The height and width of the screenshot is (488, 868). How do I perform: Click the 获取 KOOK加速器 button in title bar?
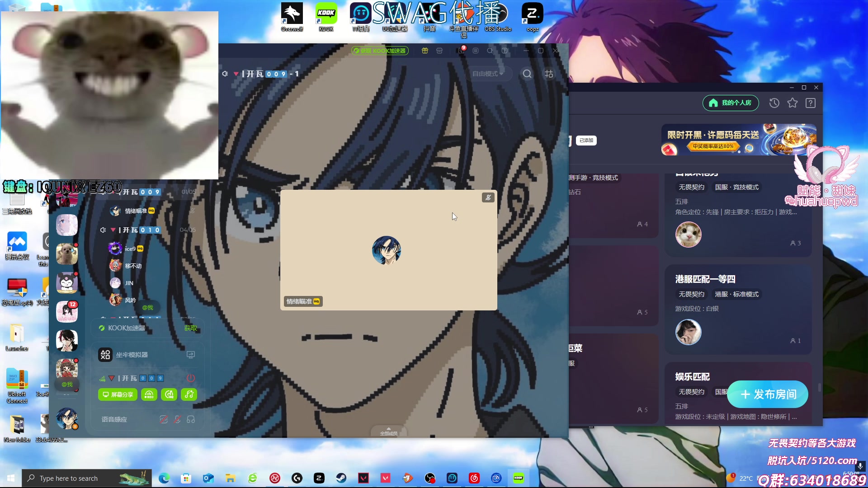tap(380, 51)
